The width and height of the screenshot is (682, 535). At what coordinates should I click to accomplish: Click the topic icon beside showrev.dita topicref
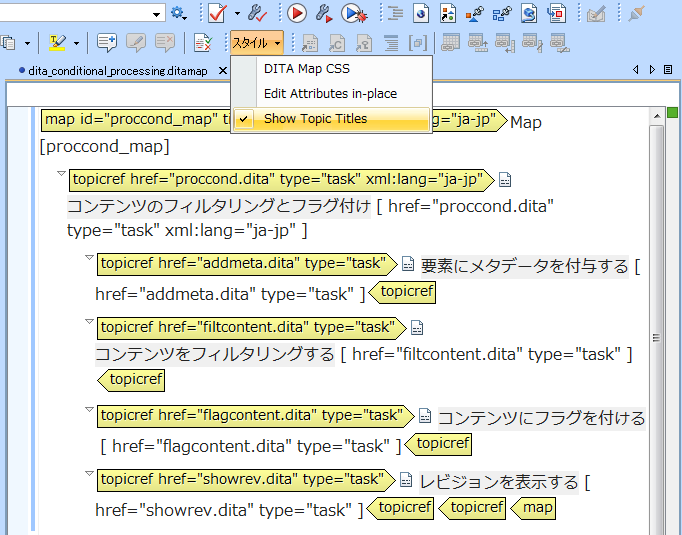(406, 479)
